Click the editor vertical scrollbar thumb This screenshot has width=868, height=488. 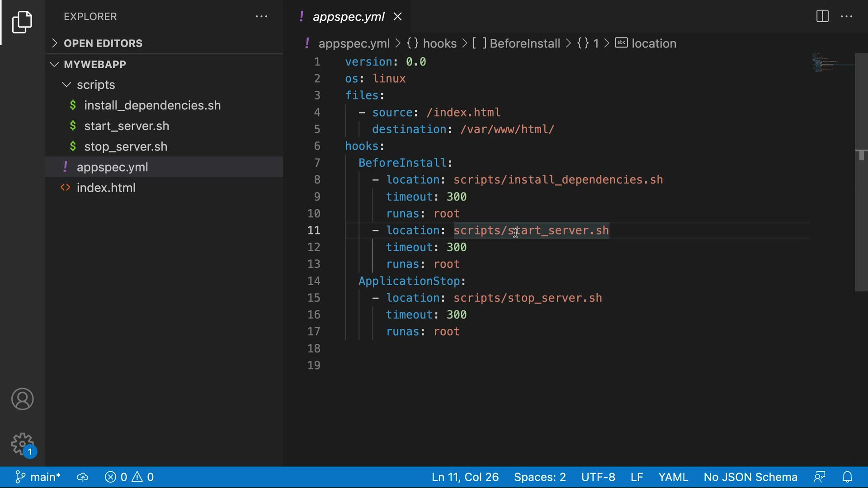pyautogui.click(x=861, y=172)
